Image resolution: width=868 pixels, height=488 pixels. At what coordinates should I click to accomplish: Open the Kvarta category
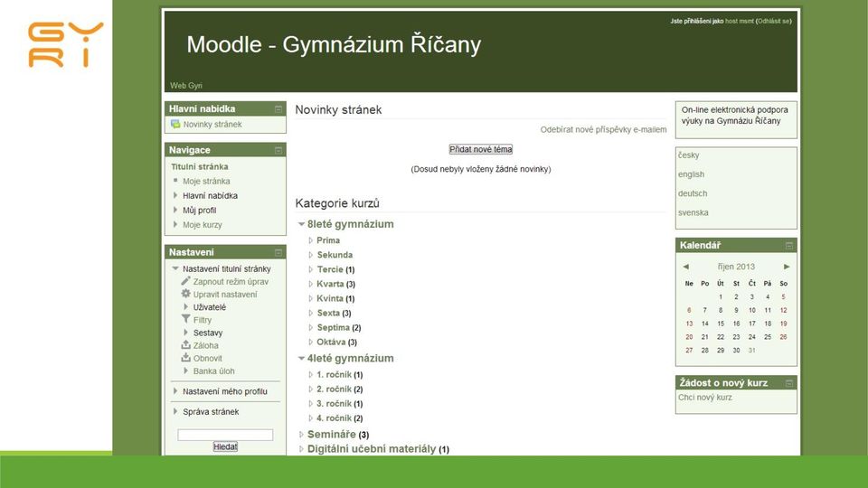[x=330, y=284]
